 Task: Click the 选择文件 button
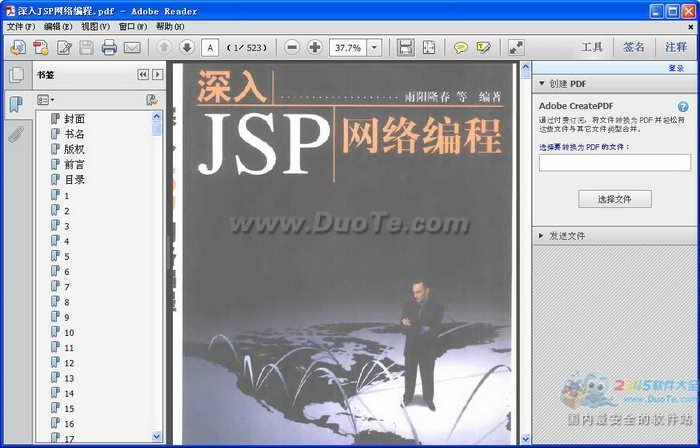615,199
